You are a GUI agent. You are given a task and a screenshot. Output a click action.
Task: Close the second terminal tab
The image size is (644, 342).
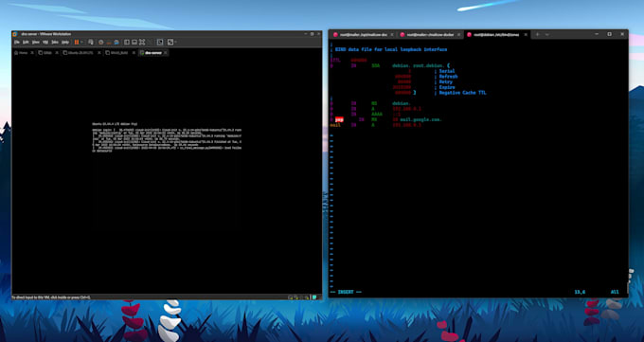click(x=458, y=35)
